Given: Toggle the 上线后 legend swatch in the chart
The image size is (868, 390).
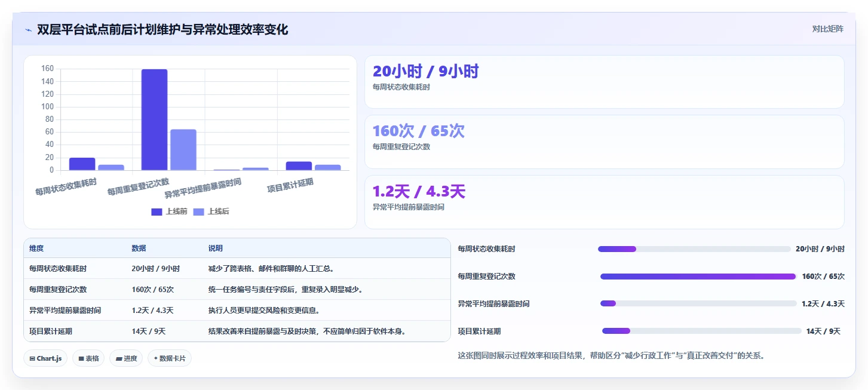Looking at the screenshot, I should coord(199,212).
